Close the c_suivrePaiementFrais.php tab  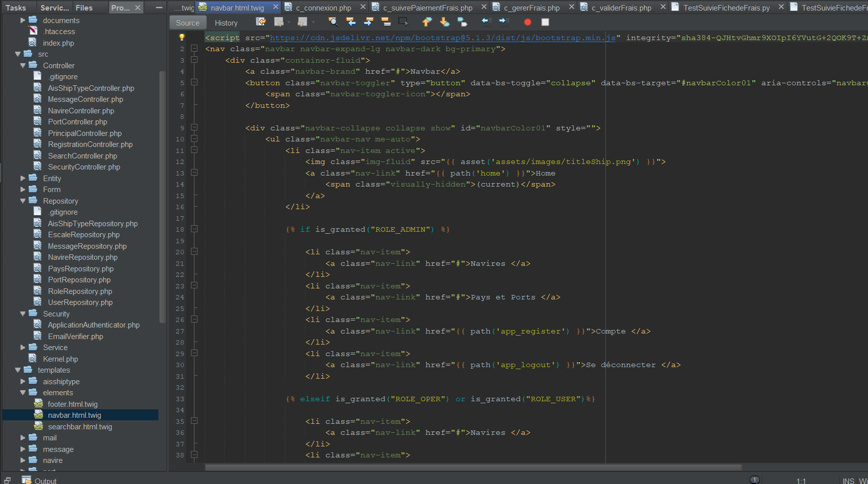[484, 7]
